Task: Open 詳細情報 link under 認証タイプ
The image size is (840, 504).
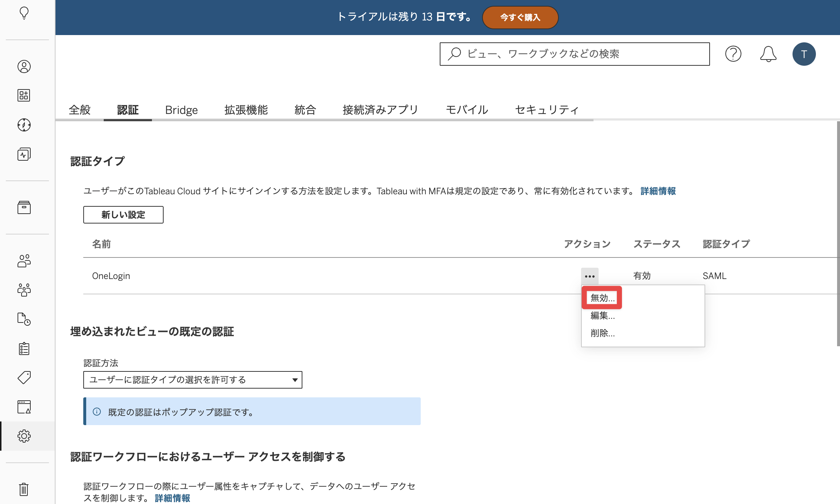Action: tap(658, 191)
